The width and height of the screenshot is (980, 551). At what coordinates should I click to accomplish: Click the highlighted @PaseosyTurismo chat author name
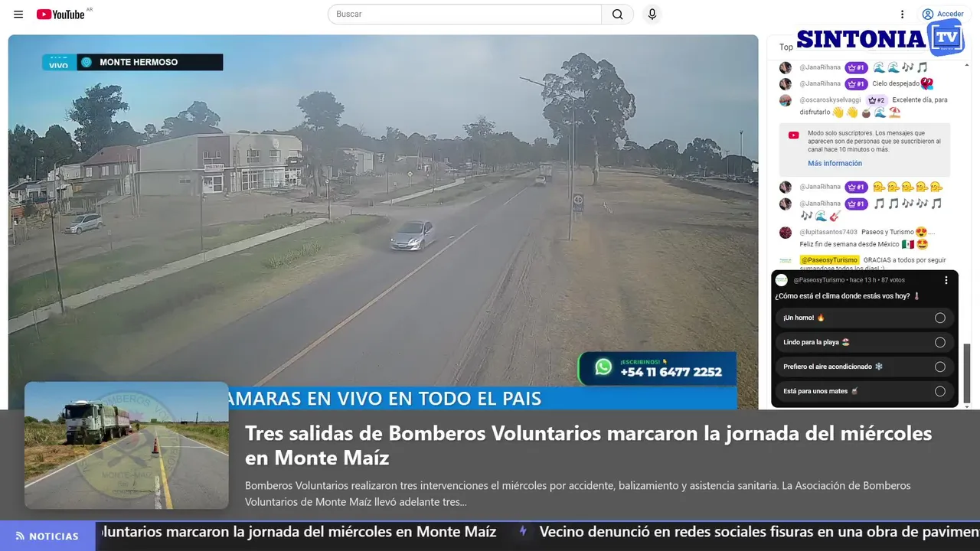pos(829,260)
